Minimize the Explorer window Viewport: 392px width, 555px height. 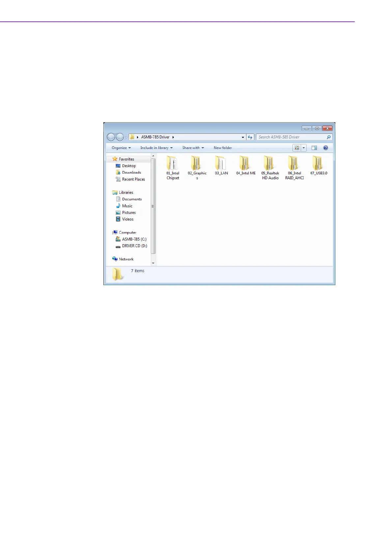(x=306, y=129)
